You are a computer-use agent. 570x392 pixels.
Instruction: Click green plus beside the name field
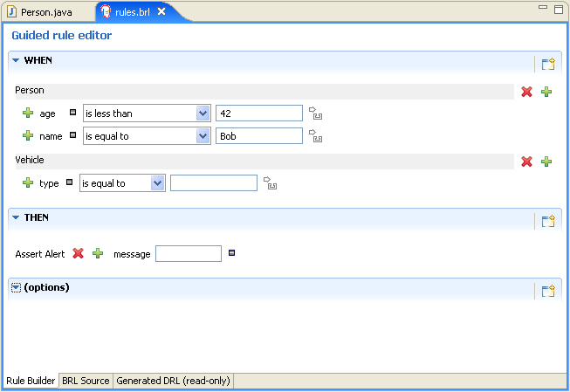(28, 136)
